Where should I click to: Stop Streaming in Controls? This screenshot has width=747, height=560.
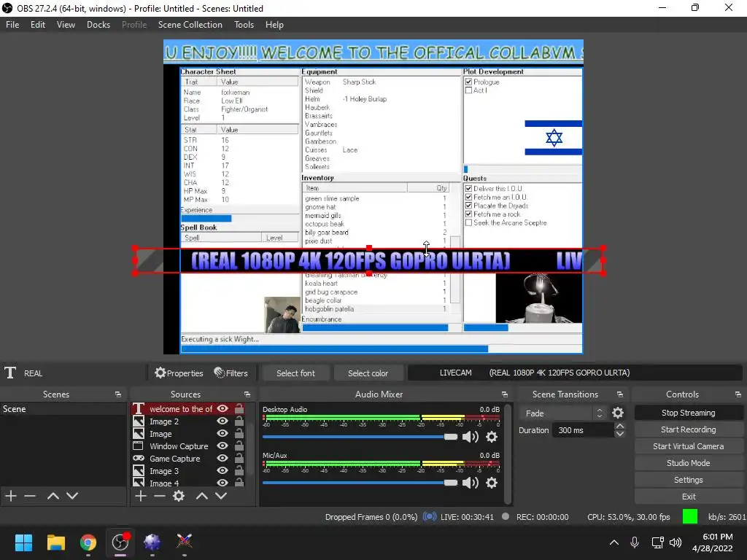pyautogui.click(x=688, y=413)
